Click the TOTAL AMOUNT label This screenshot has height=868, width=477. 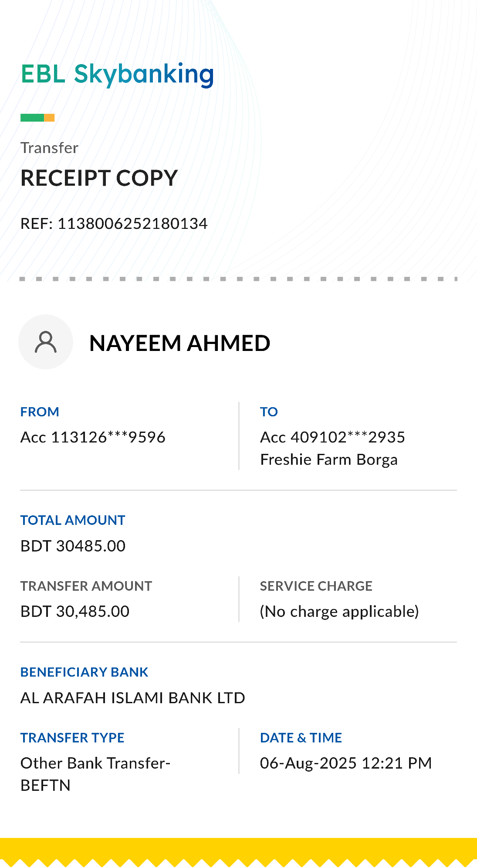tap(73, 520)
